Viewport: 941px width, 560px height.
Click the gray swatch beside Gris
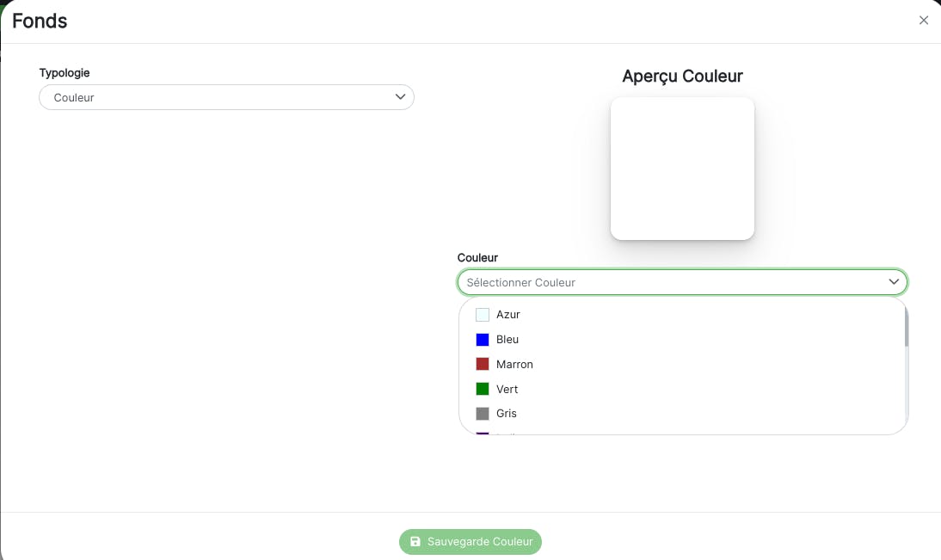[x=483, y=414]
